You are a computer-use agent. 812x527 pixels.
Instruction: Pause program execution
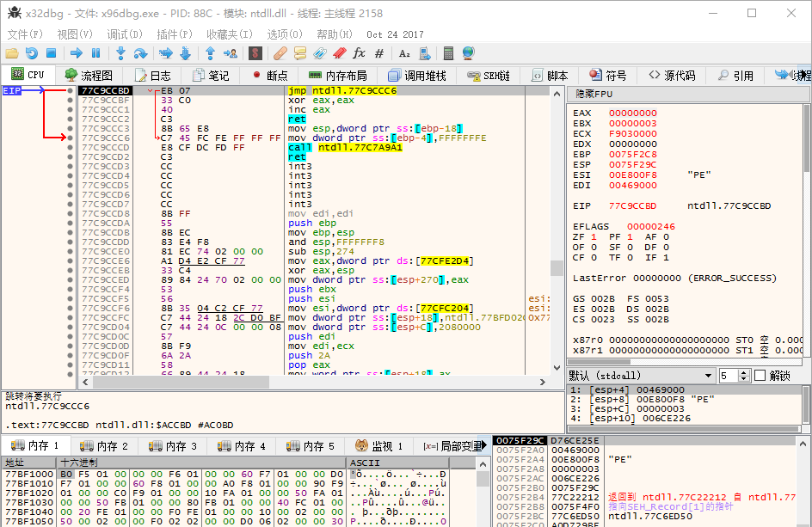coord(95,53)
